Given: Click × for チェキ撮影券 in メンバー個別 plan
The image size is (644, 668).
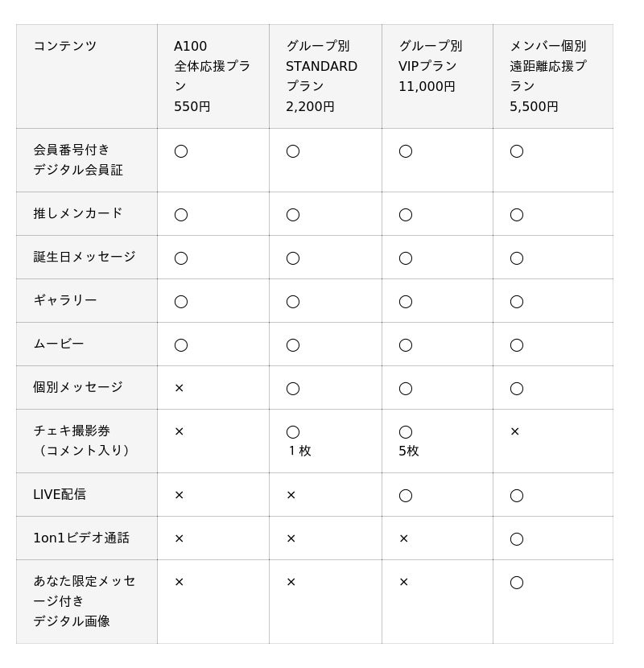Looking at the screenshot, I should pos(515,431).
